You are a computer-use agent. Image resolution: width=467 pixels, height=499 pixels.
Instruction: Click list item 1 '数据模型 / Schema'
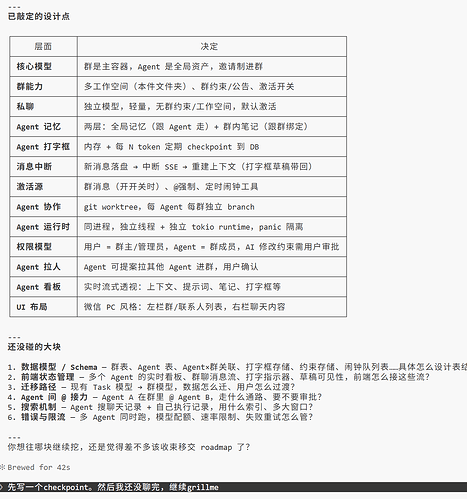point(237,367)
